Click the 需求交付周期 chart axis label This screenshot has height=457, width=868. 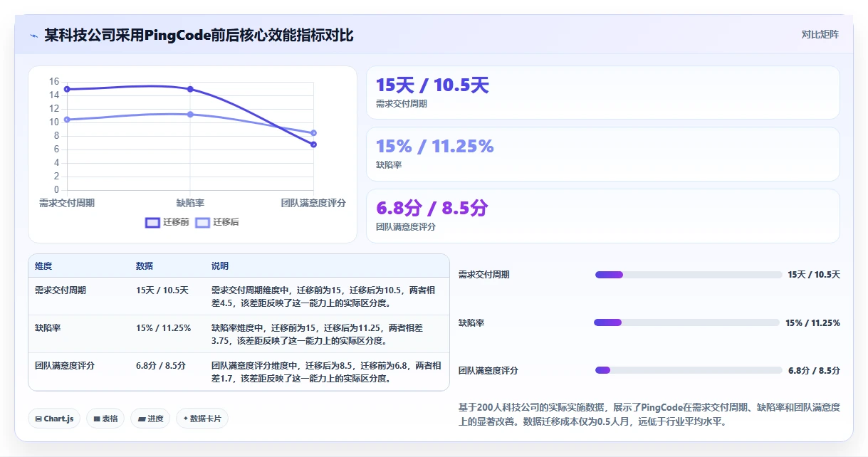[67, 203]
